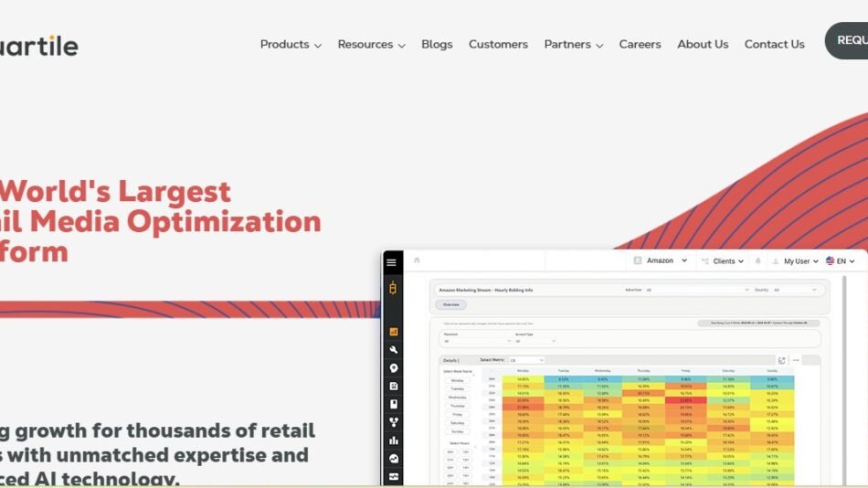
Task: Click the branching workflow icon in sidebar
Action: coord(393,421)
